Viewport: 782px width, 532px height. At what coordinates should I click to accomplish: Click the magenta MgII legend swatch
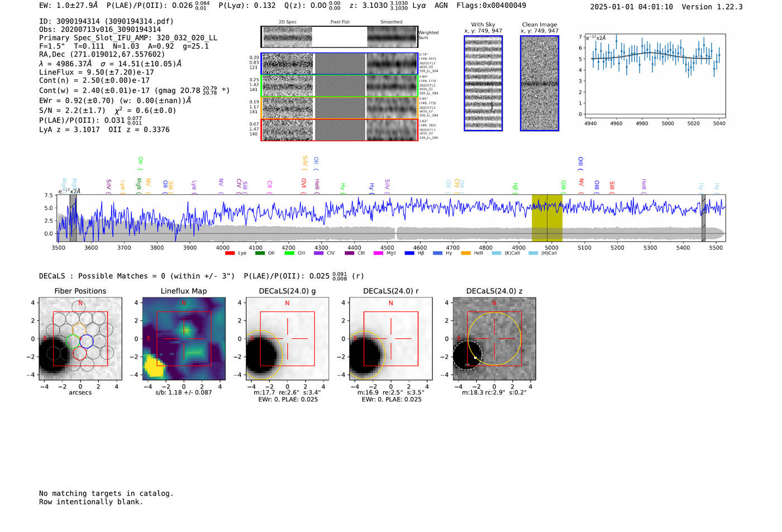(378, 253)
